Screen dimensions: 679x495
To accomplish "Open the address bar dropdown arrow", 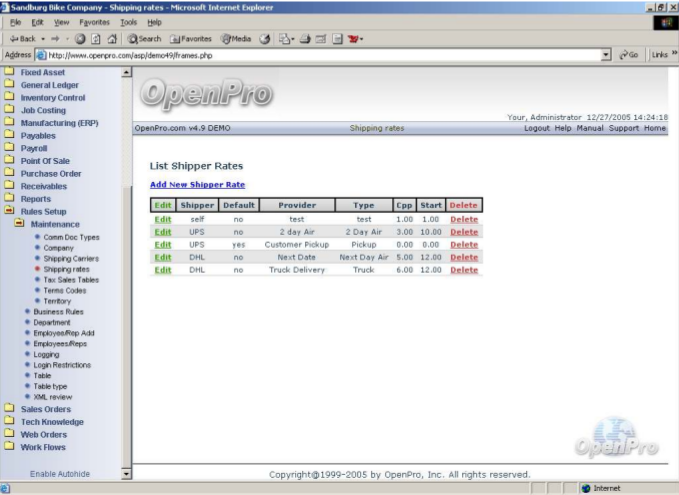I will coord(607,55).
